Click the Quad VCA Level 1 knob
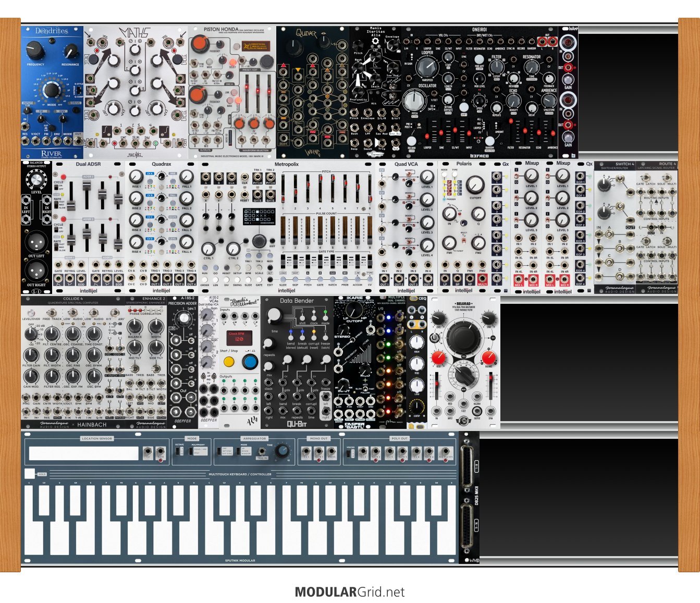 [x=427, y=177]
